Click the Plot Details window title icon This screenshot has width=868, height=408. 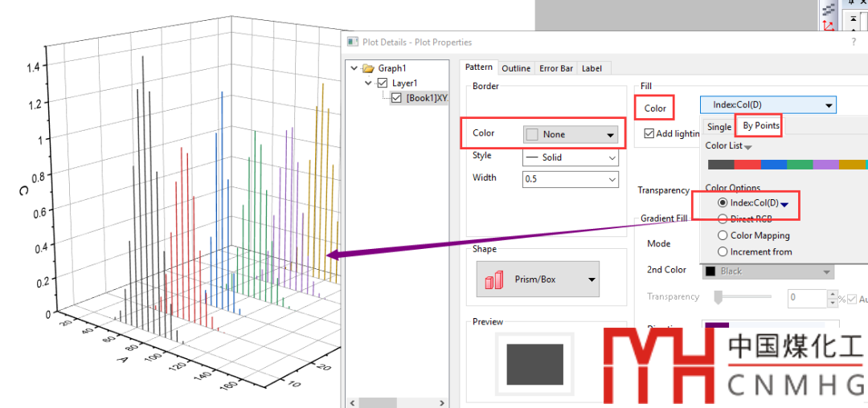point(352,42)
